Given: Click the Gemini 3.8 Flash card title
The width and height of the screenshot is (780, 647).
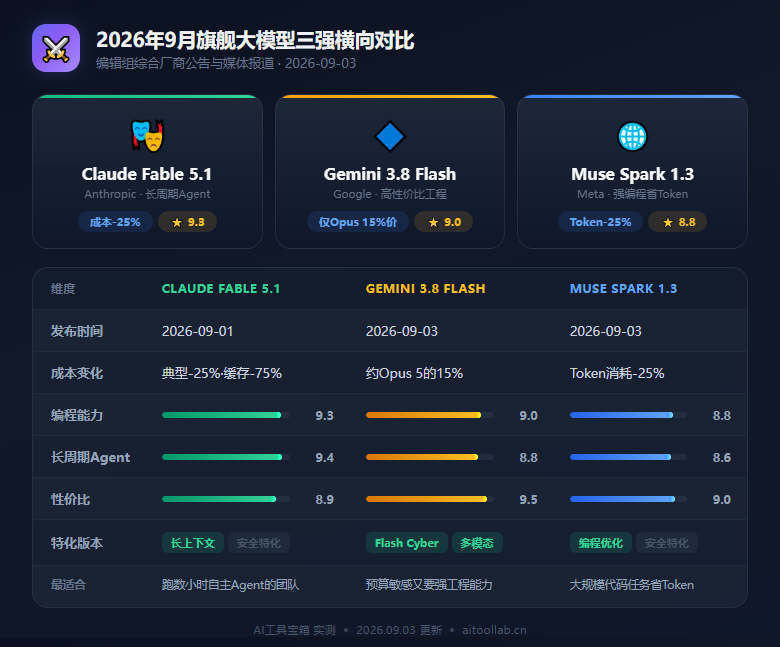Looking at the screenshot, I should [x=390, y=174].
